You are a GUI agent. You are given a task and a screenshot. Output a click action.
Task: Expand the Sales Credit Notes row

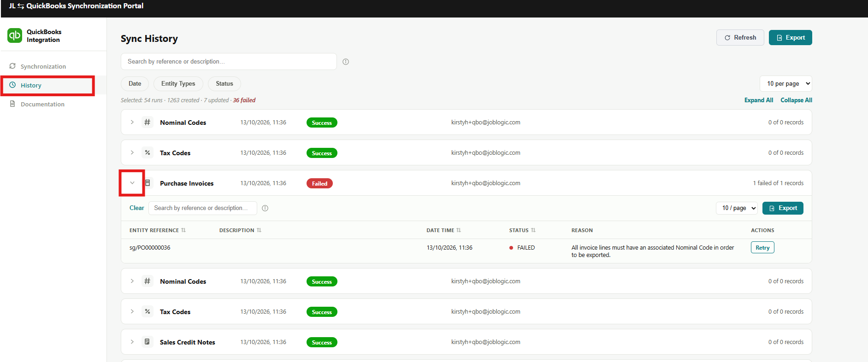click(x=132, y=342)
